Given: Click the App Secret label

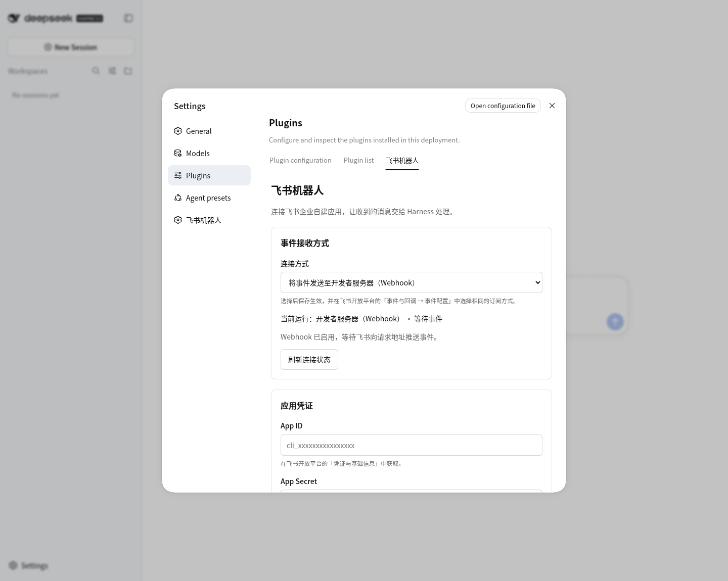Looking at the screenshot, I should (299, 481).
